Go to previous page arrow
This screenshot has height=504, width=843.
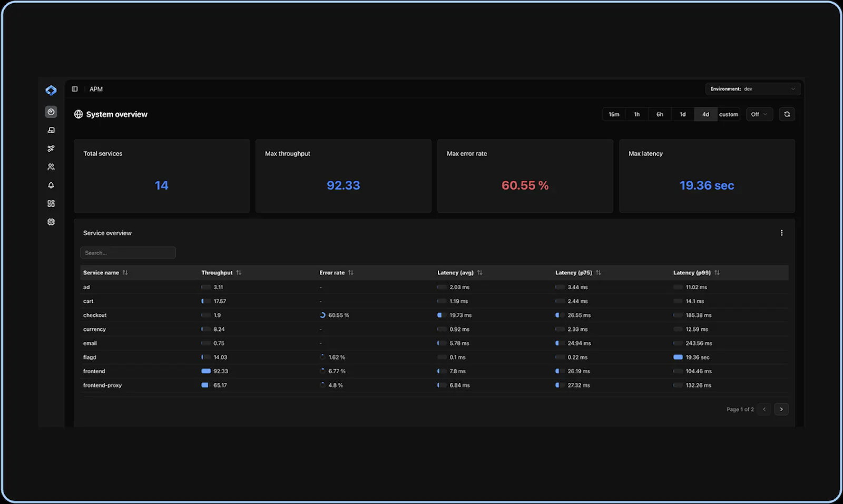[764, 409]
